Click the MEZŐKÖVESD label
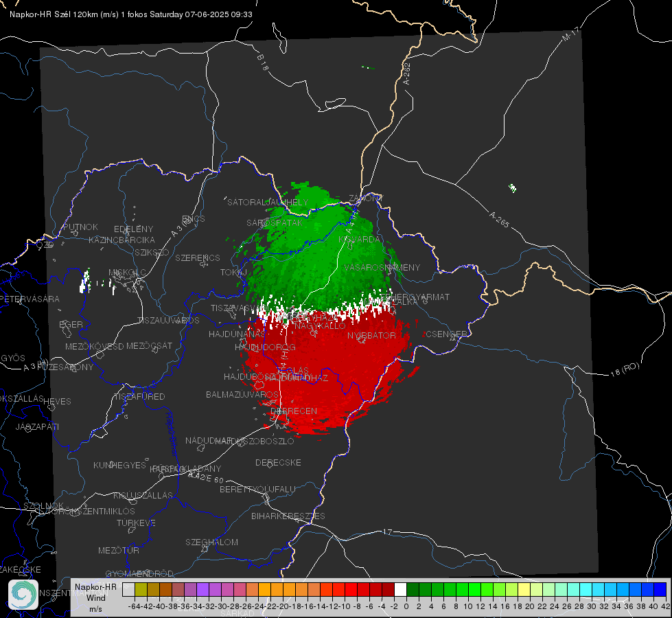Viewport: 672px width, 618px height. coord(95,346)
